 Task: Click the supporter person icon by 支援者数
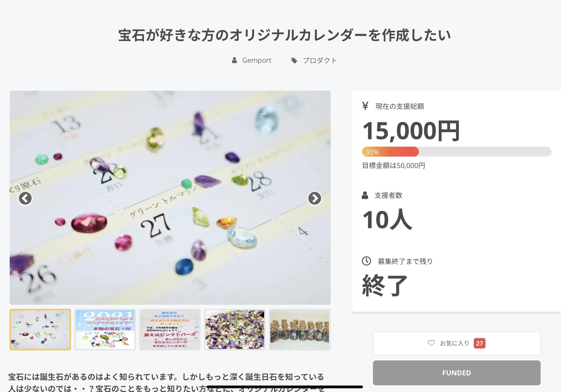point(365,195)
